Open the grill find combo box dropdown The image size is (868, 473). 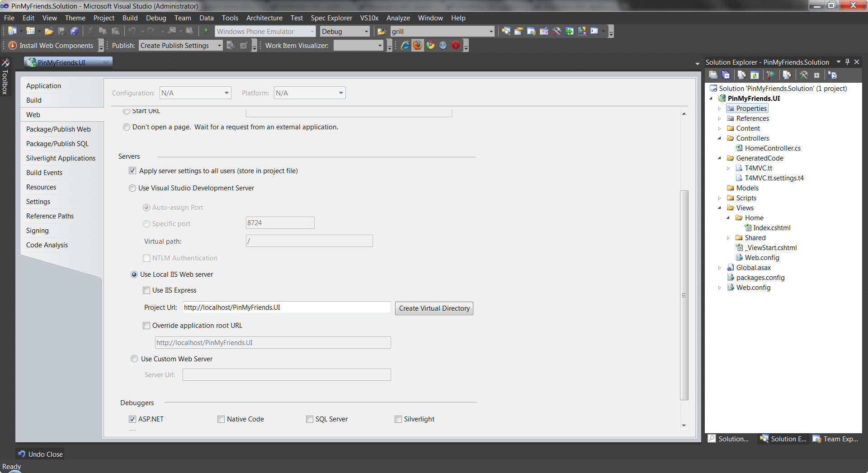point(491,31)
